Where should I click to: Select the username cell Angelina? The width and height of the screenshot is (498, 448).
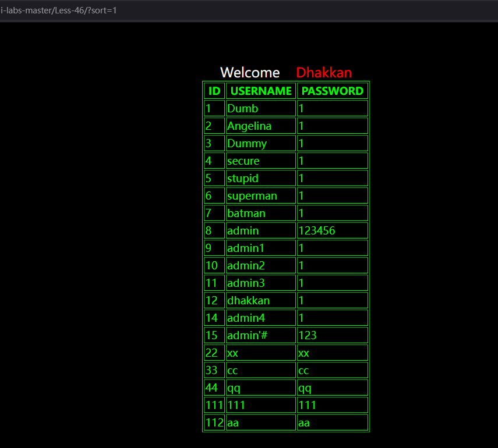point(261,126)
